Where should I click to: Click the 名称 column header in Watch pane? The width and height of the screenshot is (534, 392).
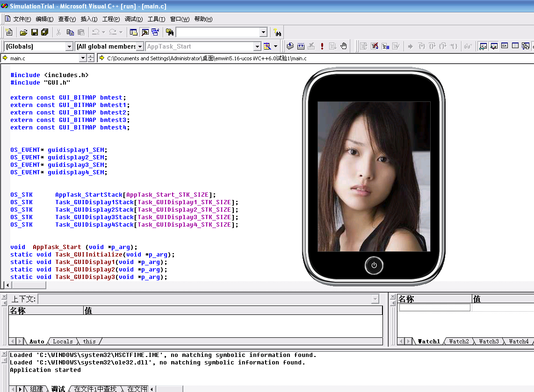(434, 299)
